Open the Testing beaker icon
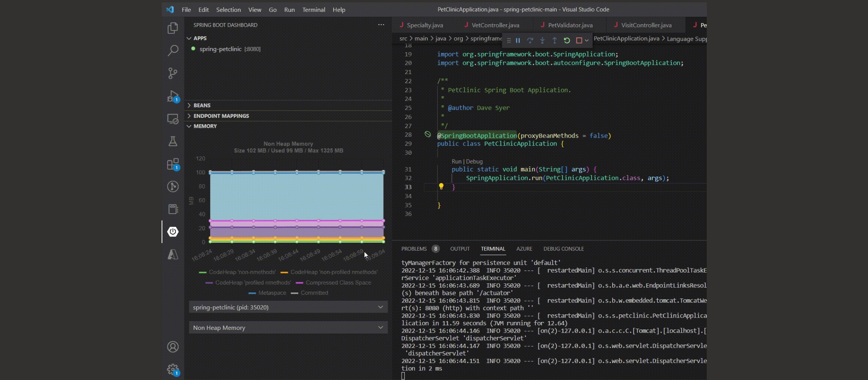 173,141
